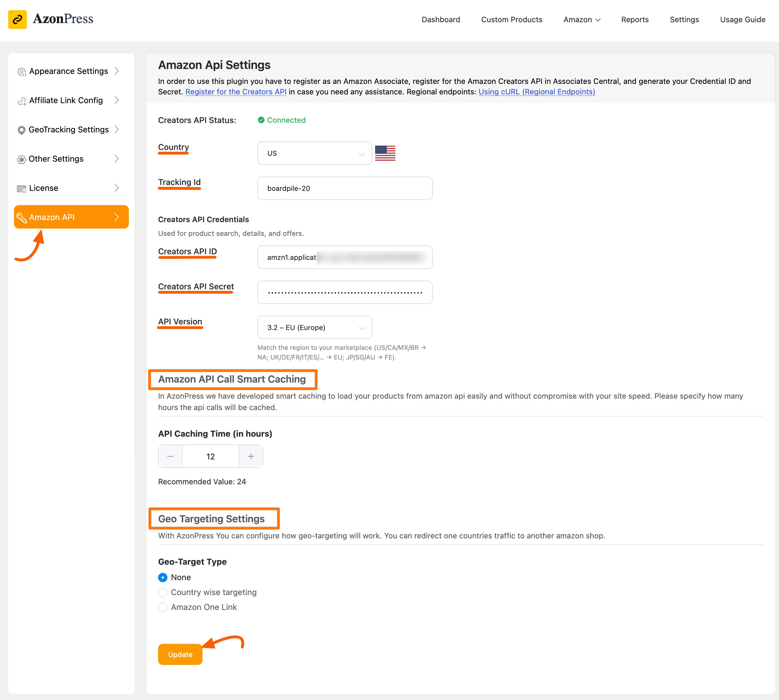Expand License chevron arrow
Screen dimensions: 779x700
click(x=117, y=188)
